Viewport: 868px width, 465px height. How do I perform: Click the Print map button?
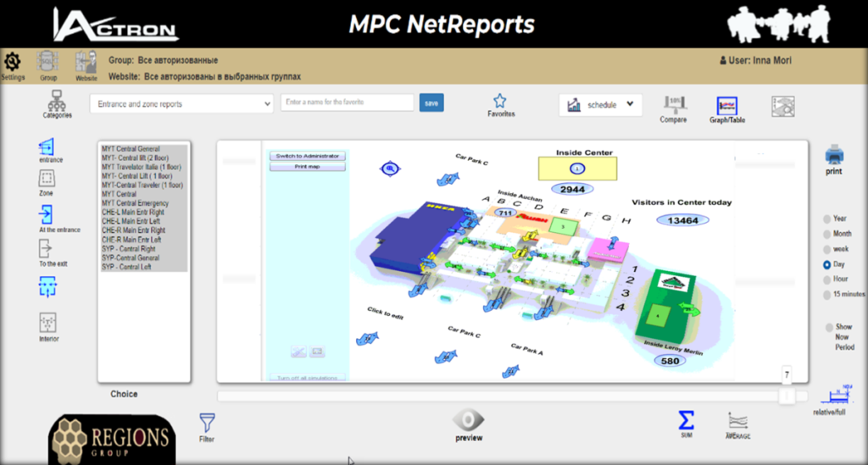pyautogui.click(x=307, y=166)
